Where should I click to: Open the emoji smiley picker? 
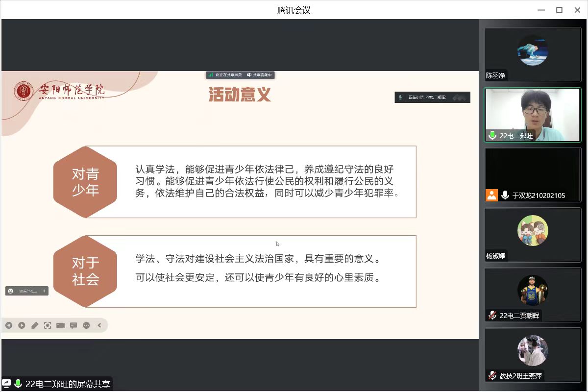pos(11,291)
